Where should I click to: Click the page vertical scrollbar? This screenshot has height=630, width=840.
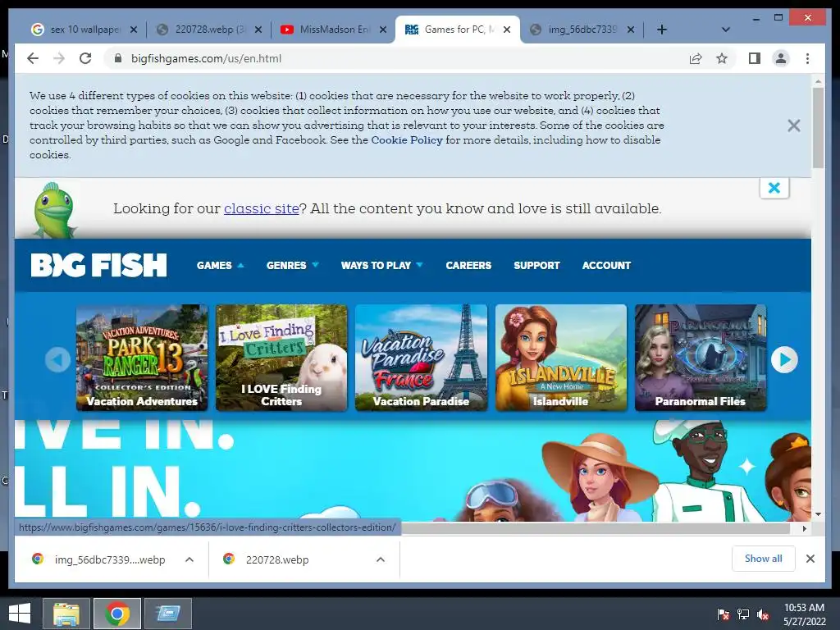click(818, 127)
